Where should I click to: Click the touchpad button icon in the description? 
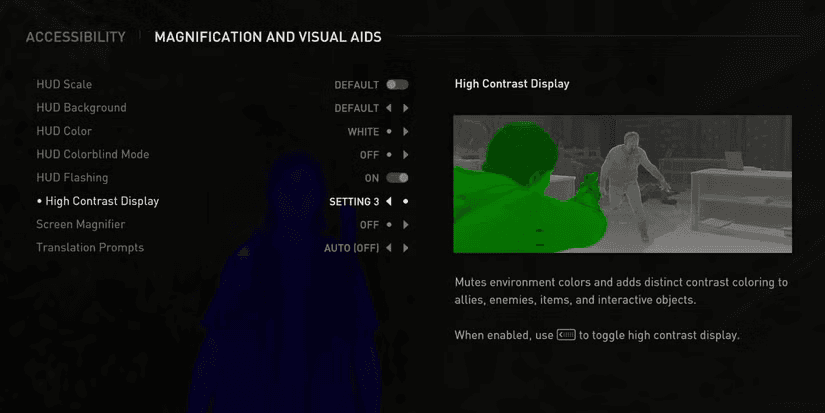point(566,335)
